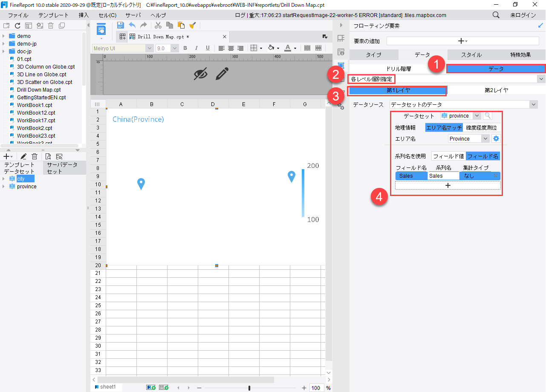Open the 挿入 menu
Image resolution: width=546 pixels, height=392 pixels.
pyautogui.click(x=84, y=15)
